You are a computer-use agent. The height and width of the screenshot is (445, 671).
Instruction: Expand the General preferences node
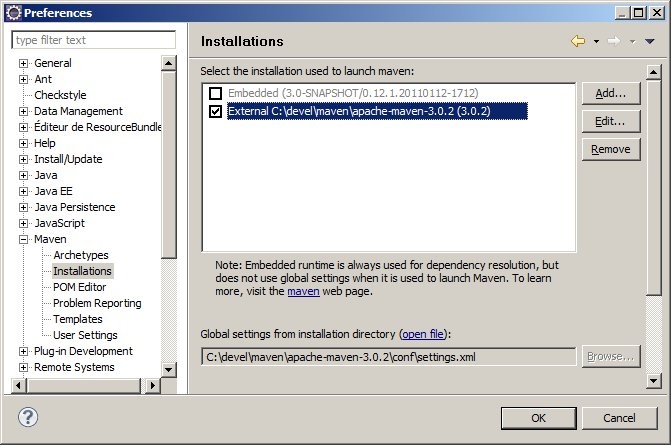(23, 63)
